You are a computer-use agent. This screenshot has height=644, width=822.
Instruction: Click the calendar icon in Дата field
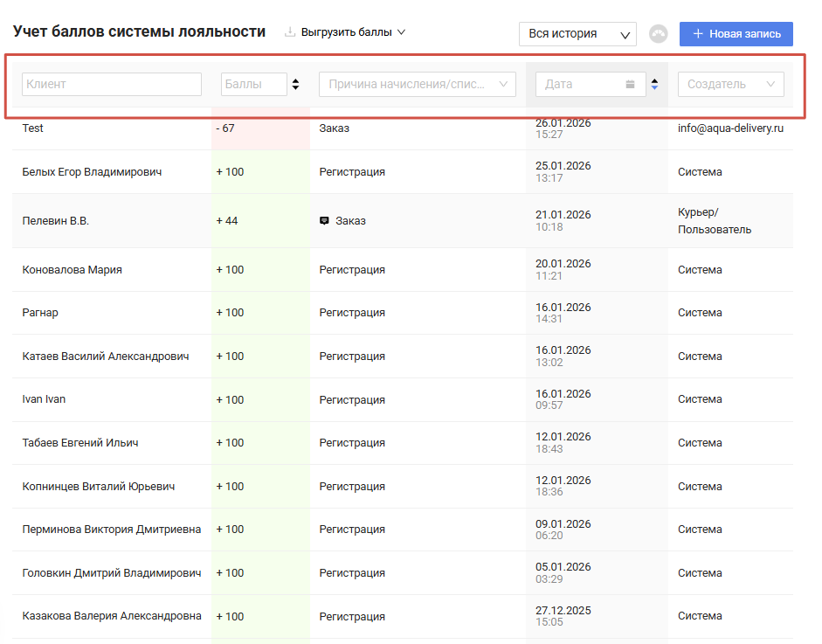(x=631, y=84)
